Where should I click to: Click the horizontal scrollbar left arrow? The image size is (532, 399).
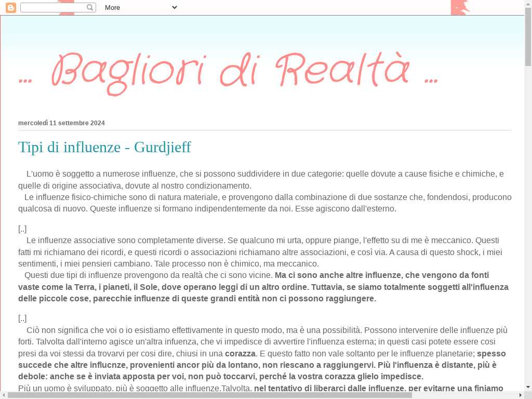(x=4, y=395)
